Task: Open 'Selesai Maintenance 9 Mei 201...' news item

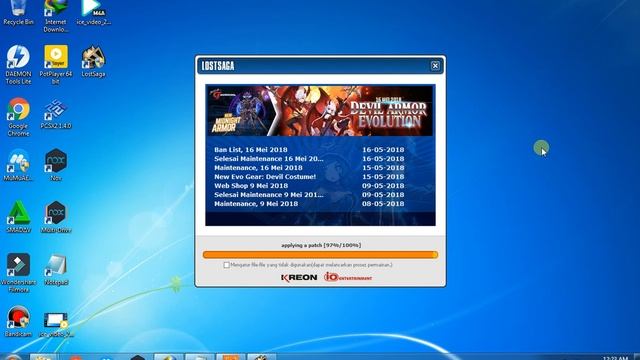Action: (x=269, y=195)
